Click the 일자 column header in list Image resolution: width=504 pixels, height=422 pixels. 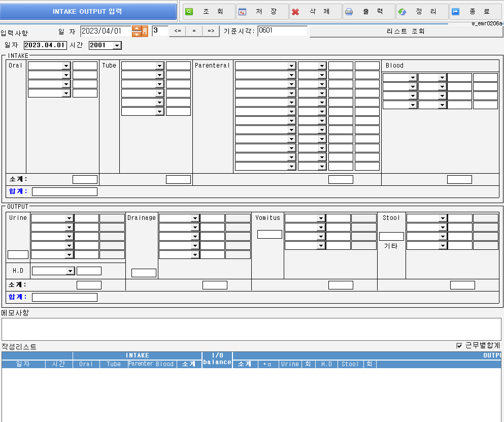click(x=23, y=364)
